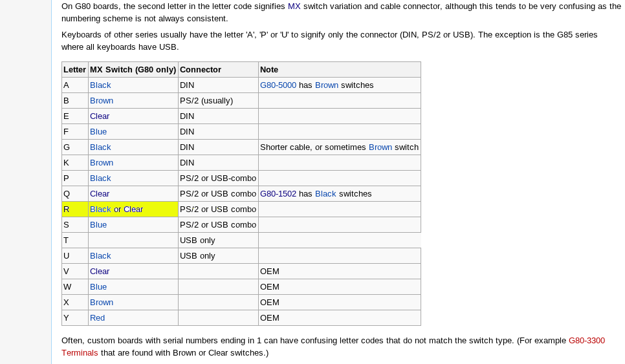Select the PS/2 or USB-combo cell in row P
Screen dimensions: 625x364
219,178
